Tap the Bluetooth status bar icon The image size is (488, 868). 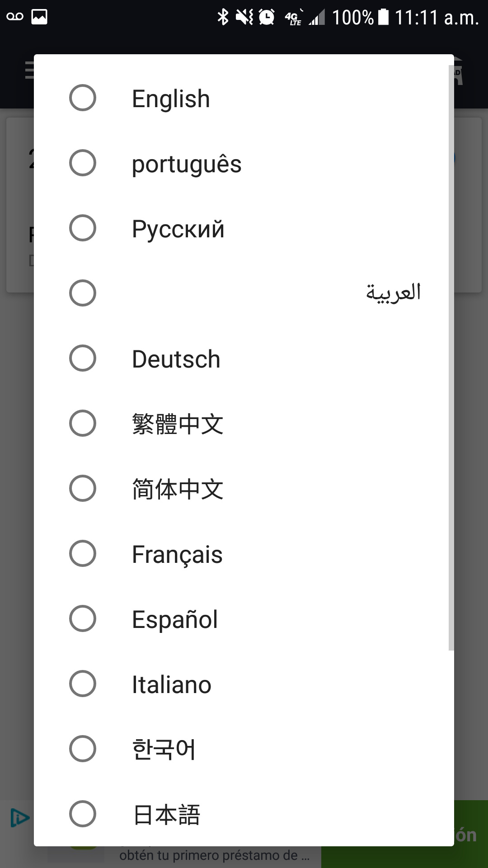[x=223, y=17]
